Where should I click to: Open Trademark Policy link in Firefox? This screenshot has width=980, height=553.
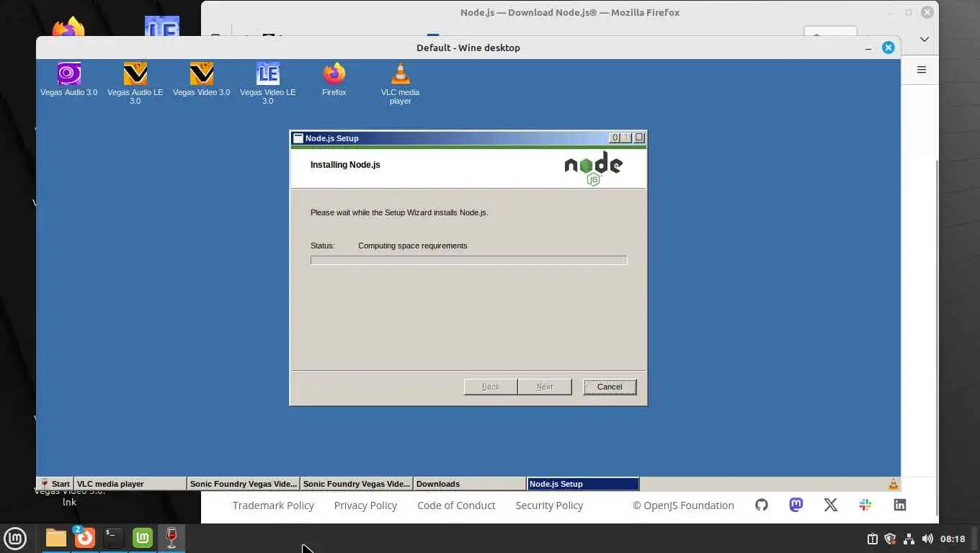tap(273, 505)
